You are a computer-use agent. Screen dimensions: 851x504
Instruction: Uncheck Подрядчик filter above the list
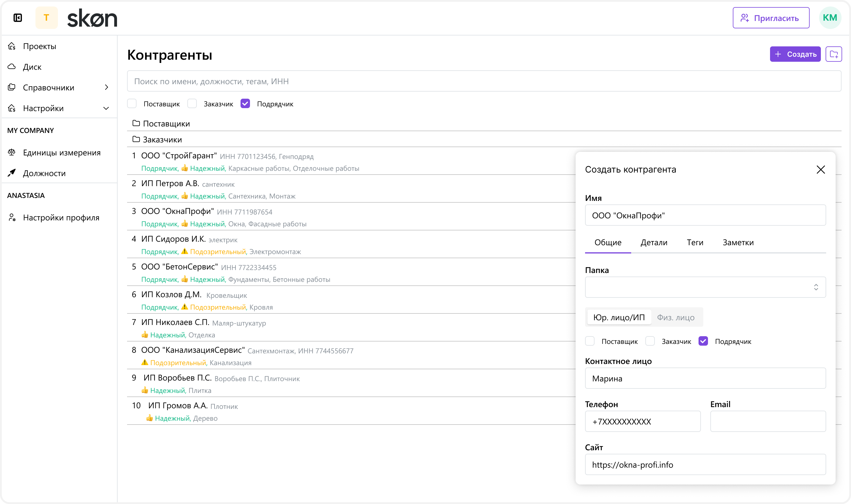point(245,104)
